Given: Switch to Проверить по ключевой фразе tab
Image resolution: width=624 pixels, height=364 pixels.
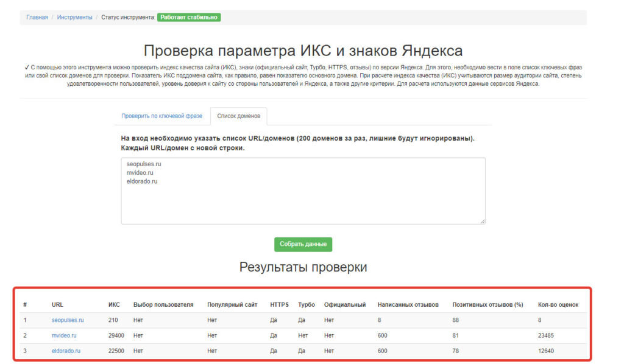Looking at the screenshot, I should click(161, 116).
